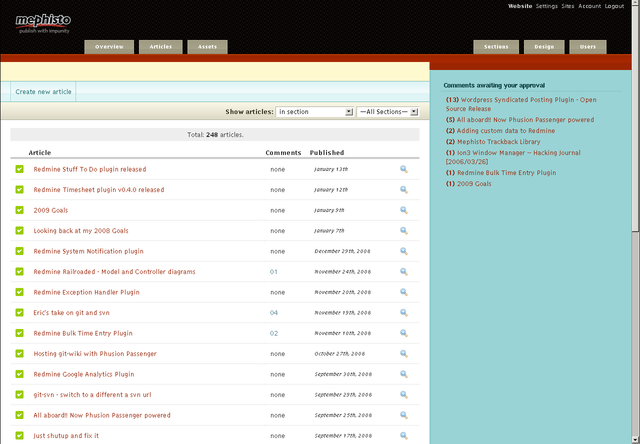Screen dimensions: 640x444
Task: Open article Just shutup and fix it
Action: (66, 436)
